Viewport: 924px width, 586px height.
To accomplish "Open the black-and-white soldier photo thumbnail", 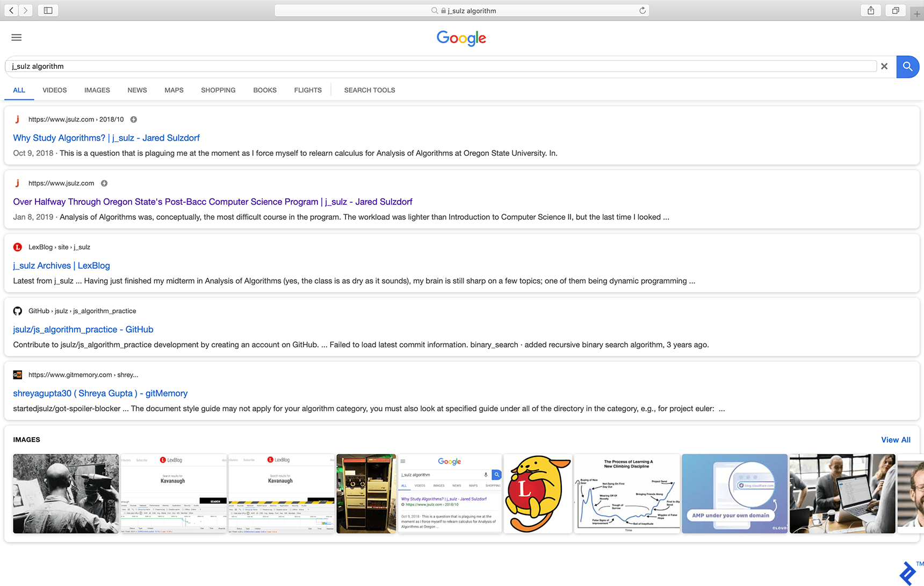I will point(66,494).
